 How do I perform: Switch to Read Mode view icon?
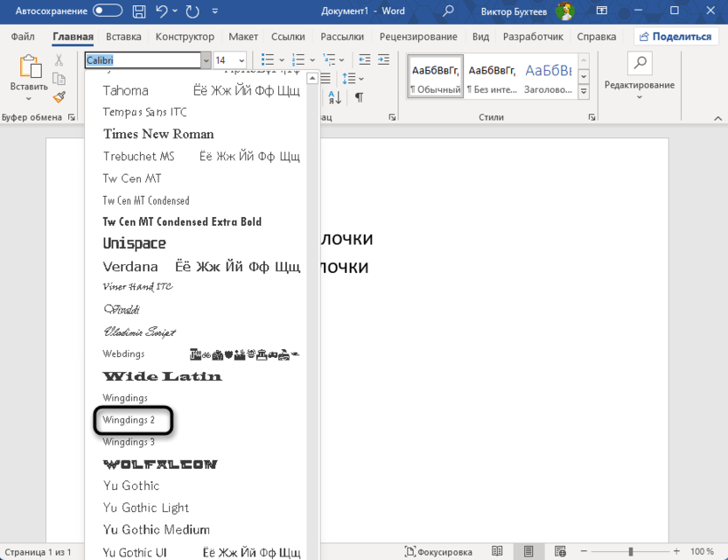[497, 551]
